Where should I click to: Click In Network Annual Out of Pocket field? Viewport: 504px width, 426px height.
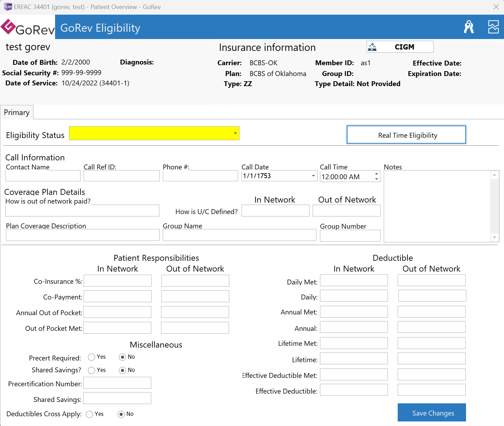(117, 312)
